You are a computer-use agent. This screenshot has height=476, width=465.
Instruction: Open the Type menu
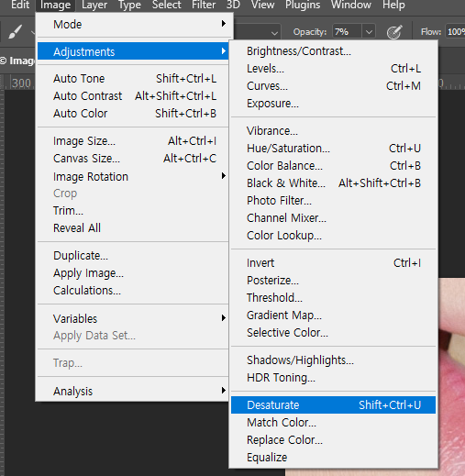tap(129, 5)
